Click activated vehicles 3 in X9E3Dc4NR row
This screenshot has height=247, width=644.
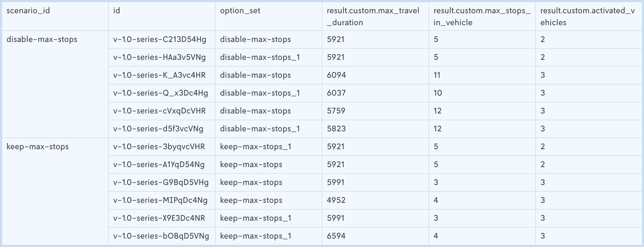tap(543, 218)
